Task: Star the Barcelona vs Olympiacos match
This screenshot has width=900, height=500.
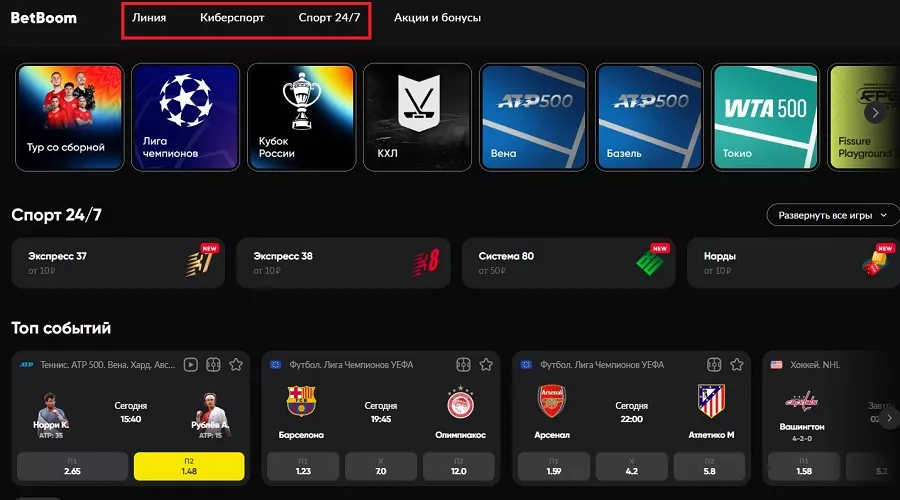Action: coord(486,365)
